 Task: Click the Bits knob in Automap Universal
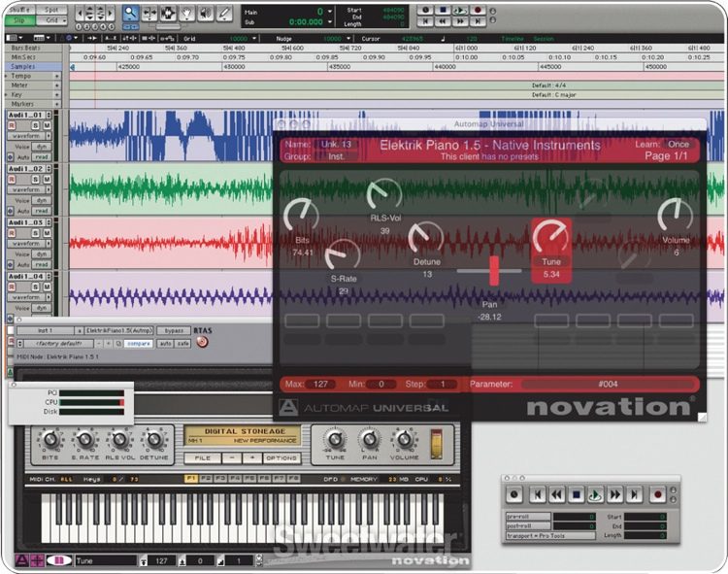coord(301,215)
